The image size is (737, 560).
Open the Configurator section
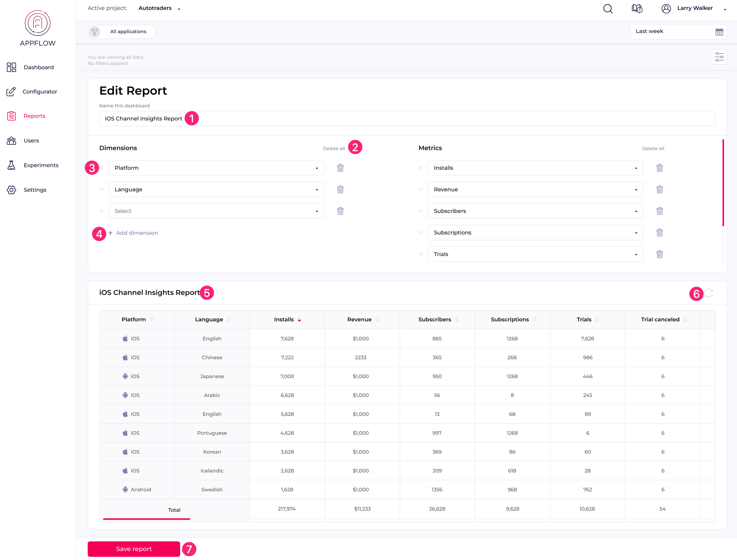pos(40,91)
